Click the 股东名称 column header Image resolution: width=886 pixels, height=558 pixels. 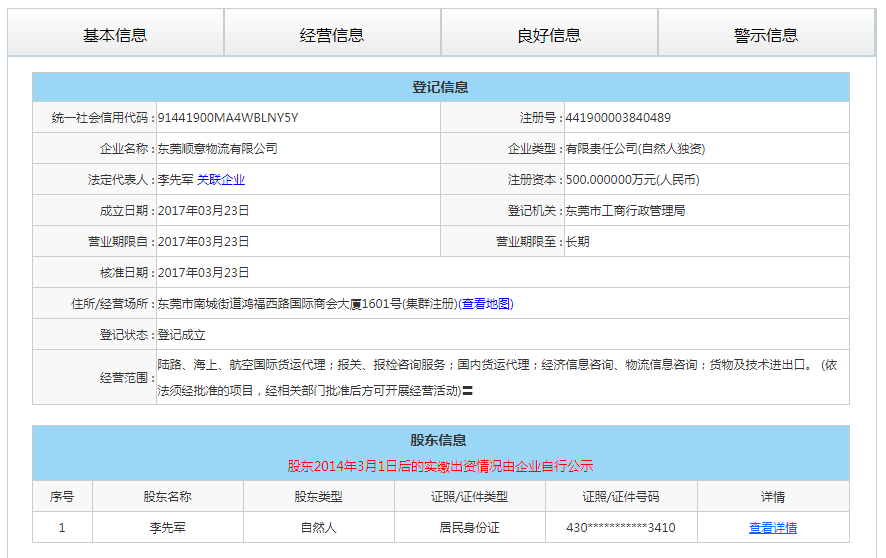point(167,497)
